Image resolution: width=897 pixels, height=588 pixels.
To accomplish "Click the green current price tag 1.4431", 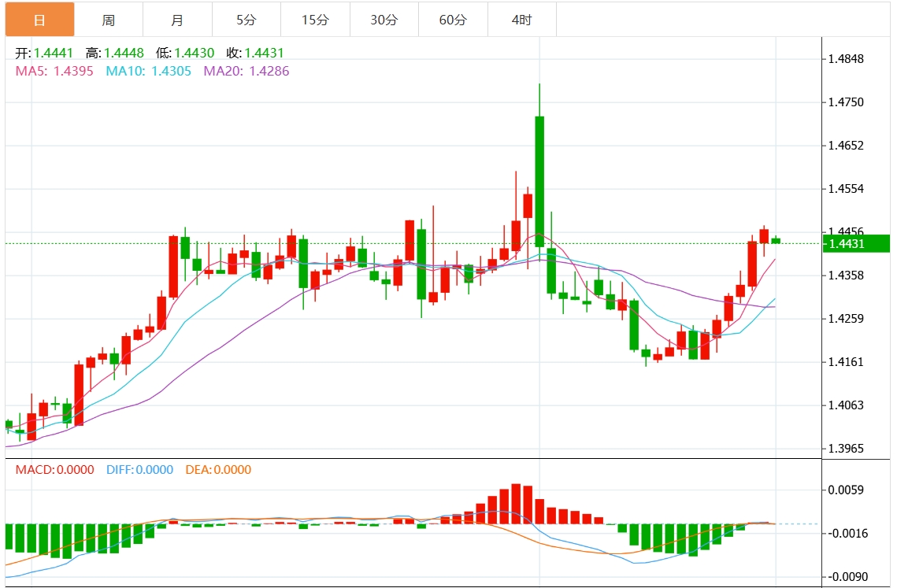I will 856,244.
